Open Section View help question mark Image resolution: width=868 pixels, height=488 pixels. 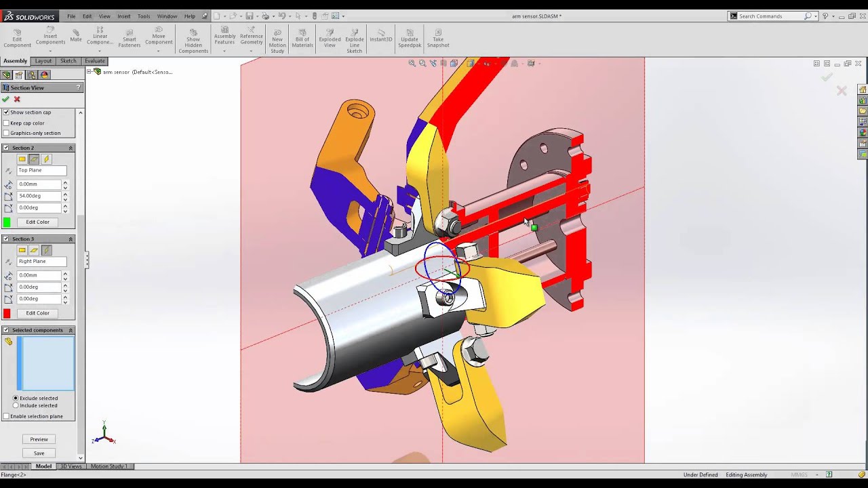(x=79, y=87)
